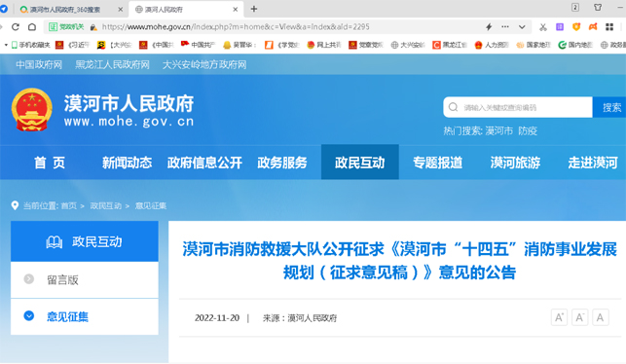Click the purple extension icon in toolbar

click(560, 26)
